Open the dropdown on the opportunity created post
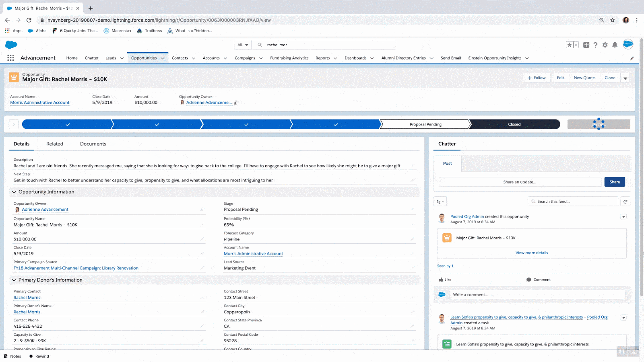The height and width of the screenshot is (362, 644). coord(623,217)
